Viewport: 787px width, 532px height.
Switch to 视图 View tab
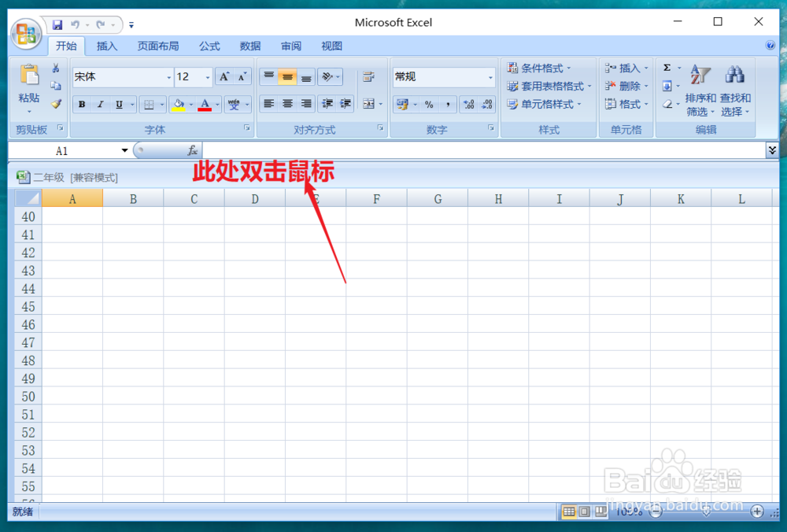[x=332, y=46]
